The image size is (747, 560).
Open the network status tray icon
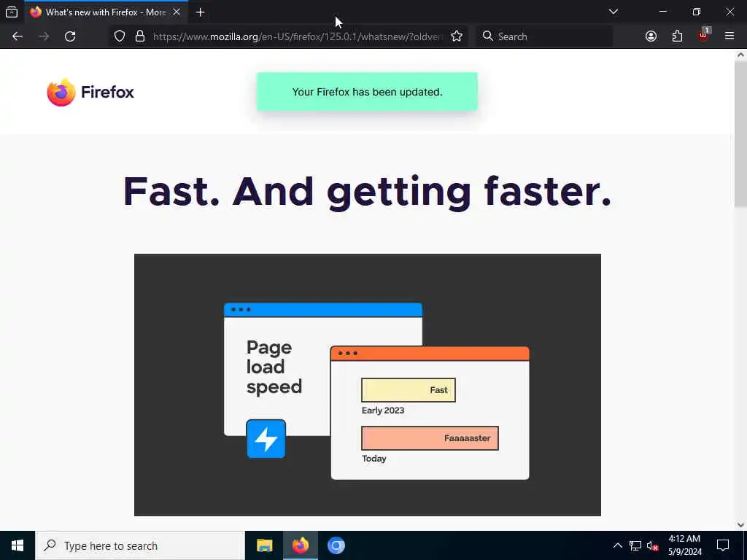[635, 545]
